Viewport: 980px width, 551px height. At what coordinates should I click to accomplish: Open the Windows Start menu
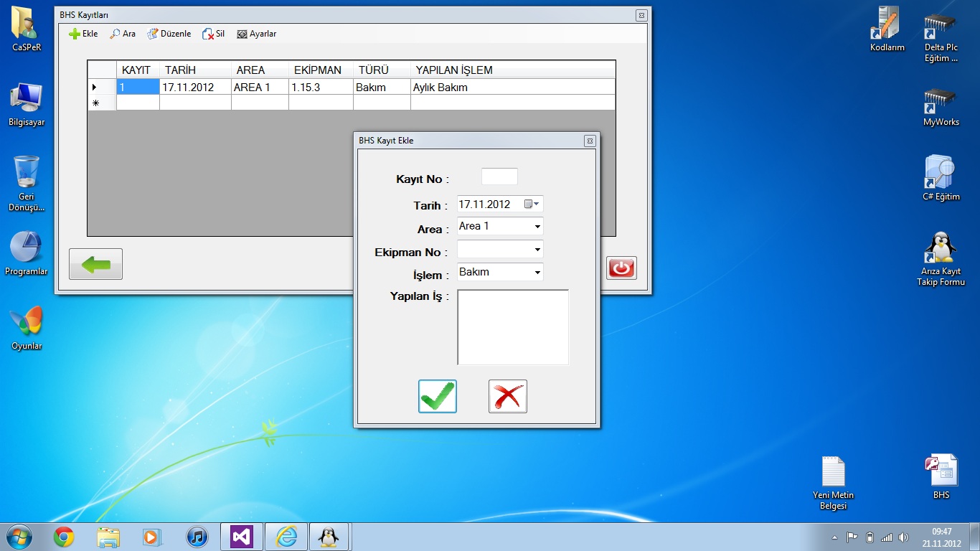(19, 537)
